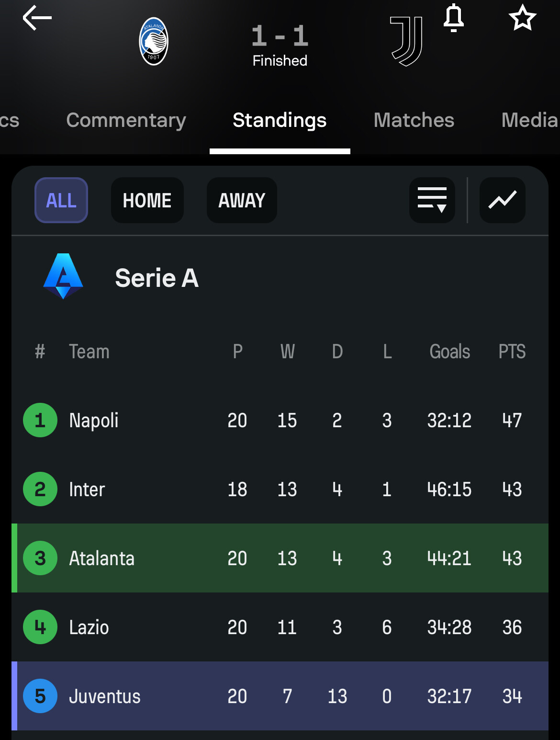Switch to the Commentary tab
This screenshot has width=560, height=740.
126,120
